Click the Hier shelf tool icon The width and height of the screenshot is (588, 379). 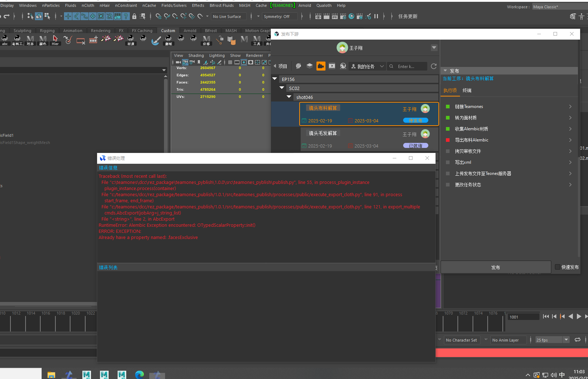pos(55,40)
